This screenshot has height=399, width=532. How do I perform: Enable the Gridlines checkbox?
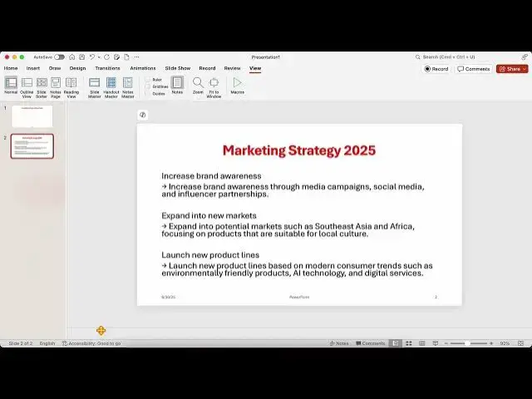[148, 86]
